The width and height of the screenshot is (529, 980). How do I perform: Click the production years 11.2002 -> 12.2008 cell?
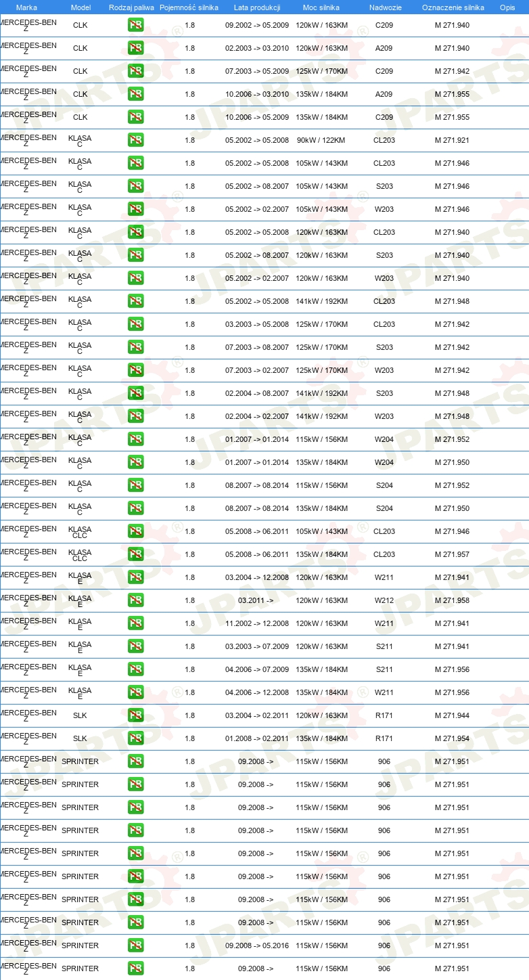[257, 623]
